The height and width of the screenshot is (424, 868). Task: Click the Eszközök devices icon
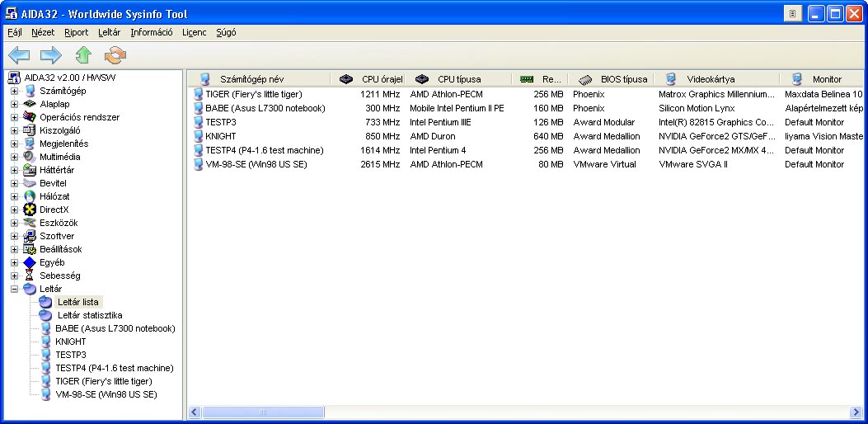click(30, 223)
